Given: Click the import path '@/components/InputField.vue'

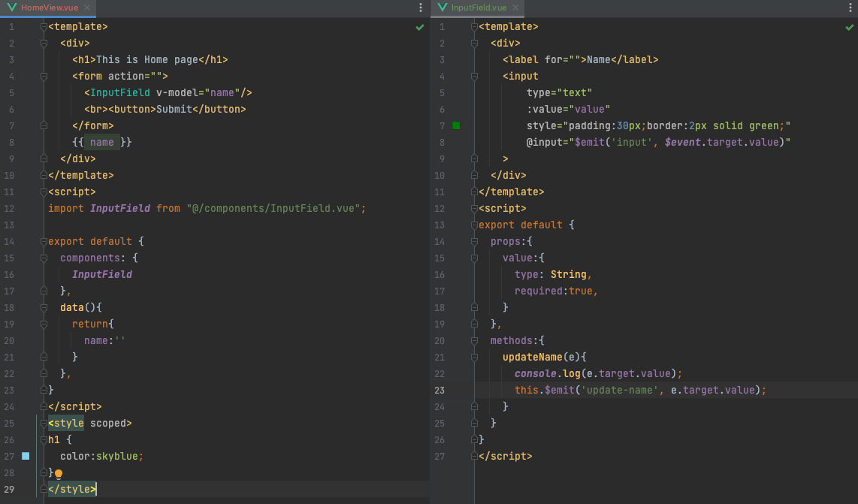Looking at the screenshot, I should coord(273,209).
